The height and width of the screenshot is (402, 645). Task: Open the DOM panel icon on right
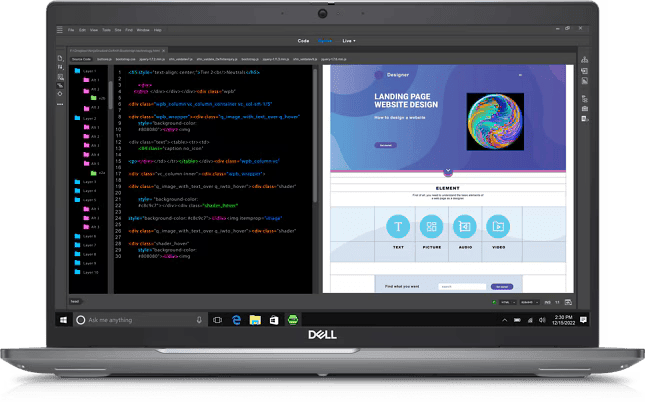pos(585,99)
